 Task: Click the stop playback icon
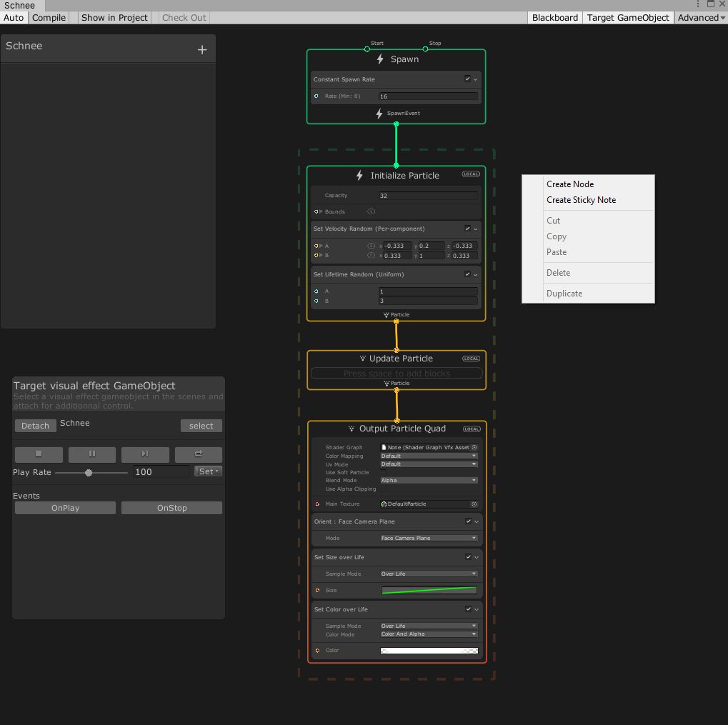(38, 454)
